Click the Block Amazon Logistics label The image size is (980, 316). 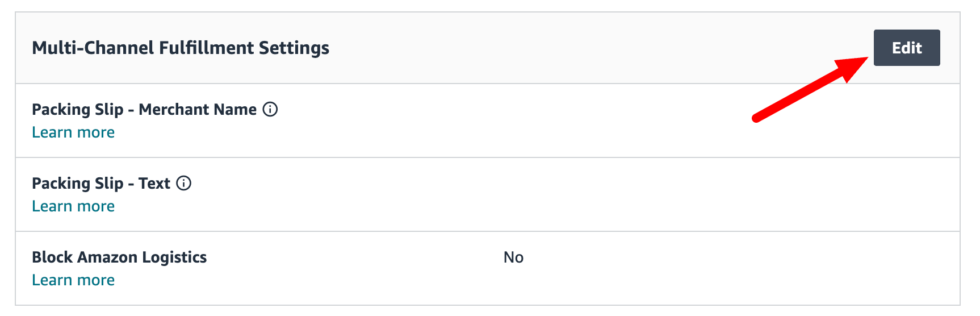point(119,257)
